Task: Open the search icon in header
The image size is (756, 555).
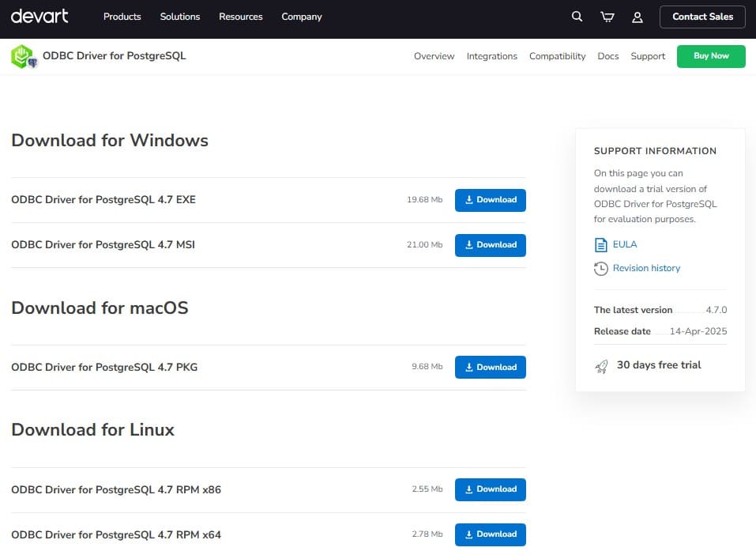Action: pos(577,17)
